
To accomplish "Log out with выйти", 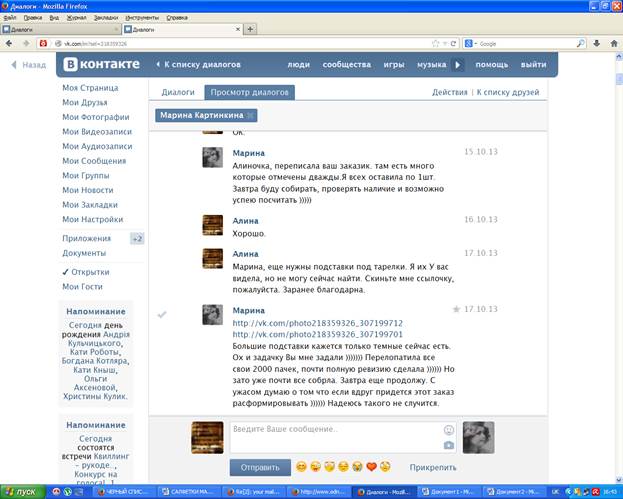I will tap(534, 65).
